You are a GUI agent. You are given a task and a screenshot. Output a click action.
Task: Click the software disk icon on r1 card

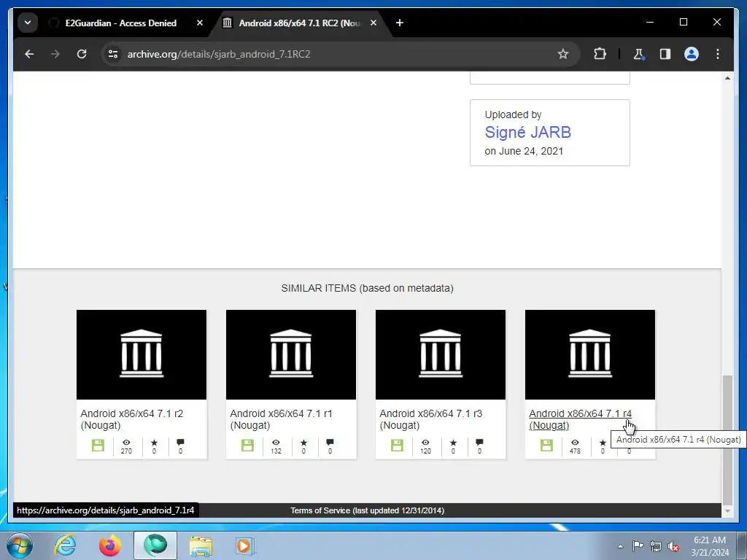248,446
